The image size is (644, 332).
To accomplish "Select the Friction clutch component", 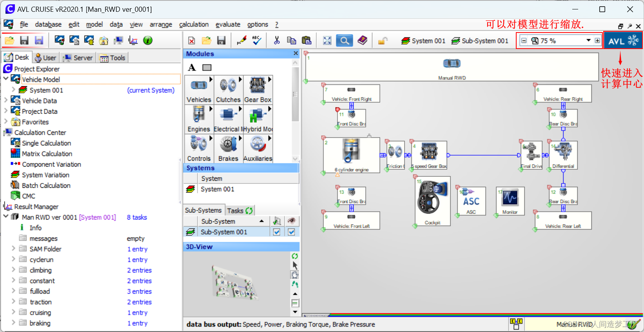I will (x=395, y=155).
